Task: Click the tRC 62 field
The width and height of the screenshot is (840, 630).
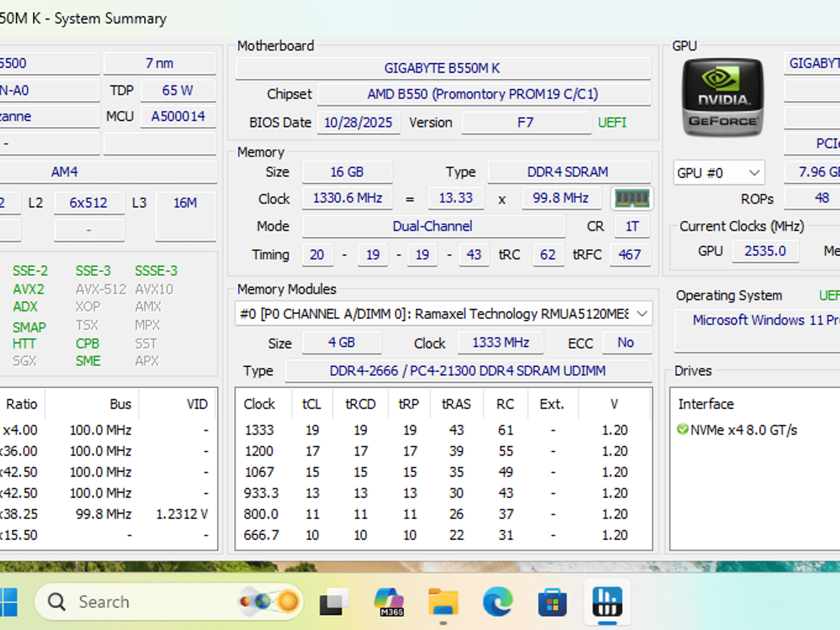Action: (x=548, y=255)
